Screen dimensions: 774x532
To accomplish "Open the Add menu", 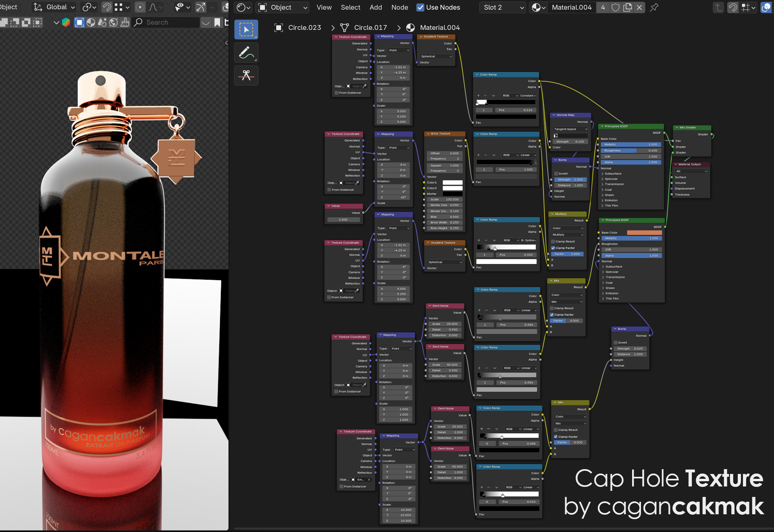I will pyautogui.click(x=375, y=7).
